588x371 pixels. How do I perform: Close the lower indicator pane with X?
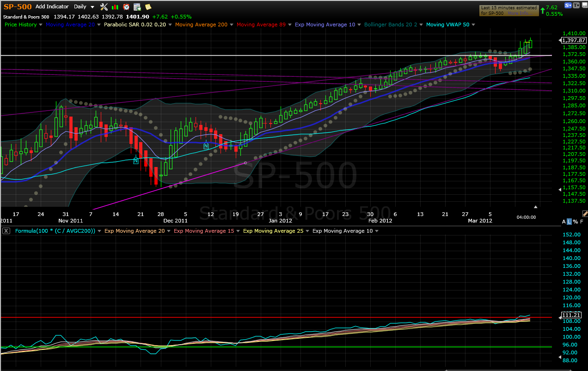point(5,231)
